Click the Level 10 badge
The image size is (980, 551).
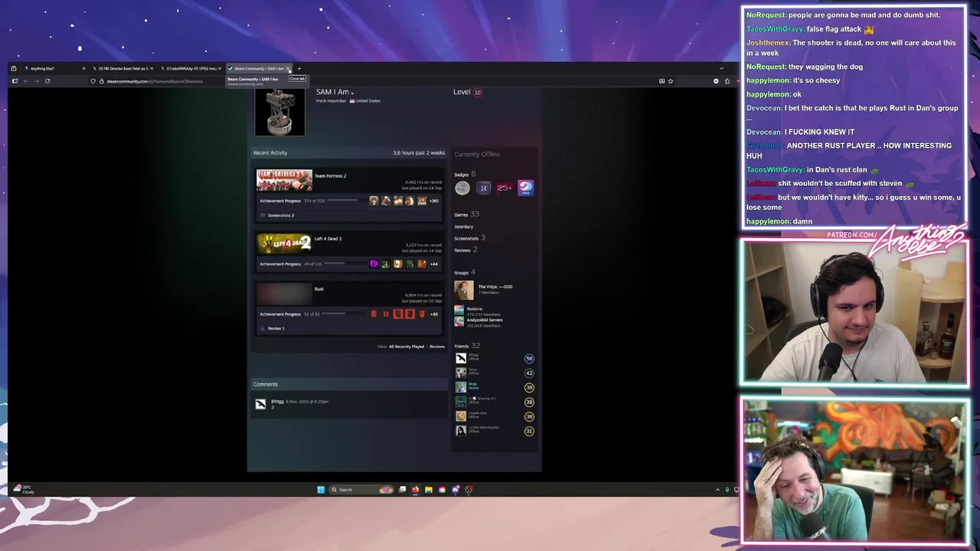click(477, 93)
